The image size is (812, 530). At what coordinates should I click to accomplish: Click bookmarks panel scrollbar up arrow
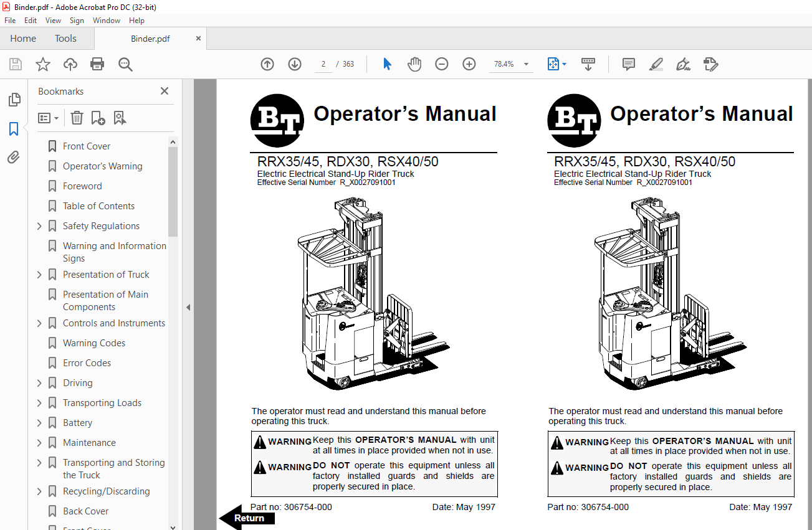coord(173,142)
